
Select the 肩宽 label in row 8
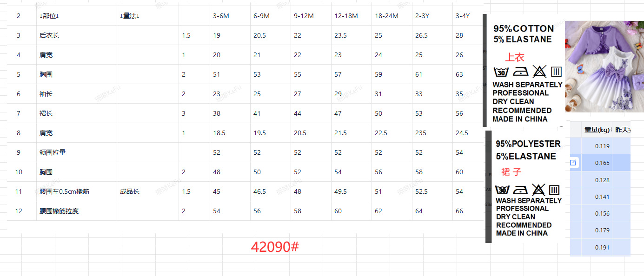(x=46, y=133)
